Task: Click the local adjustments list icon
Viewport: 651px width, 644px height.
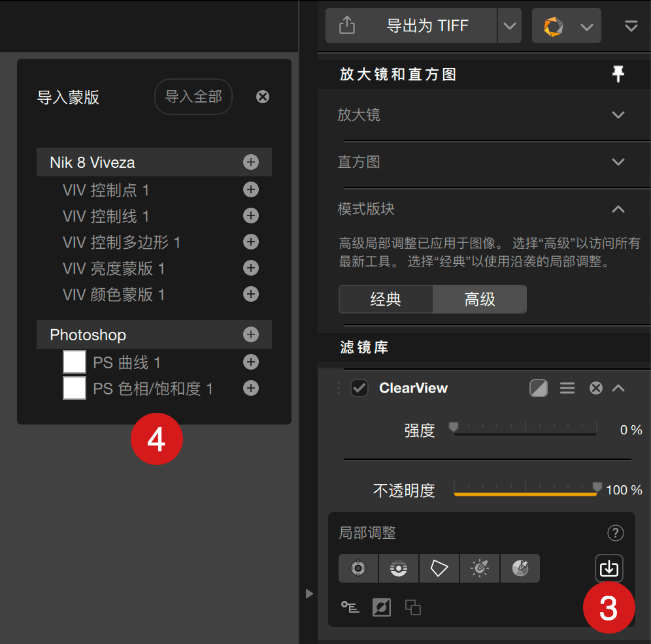Action: pos(350,607)
